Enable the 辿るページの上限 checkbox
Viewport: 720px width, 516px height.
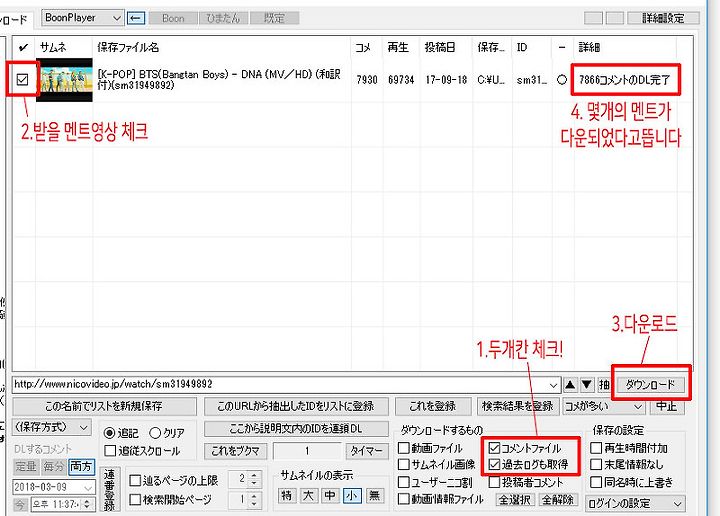click(135, 481)
